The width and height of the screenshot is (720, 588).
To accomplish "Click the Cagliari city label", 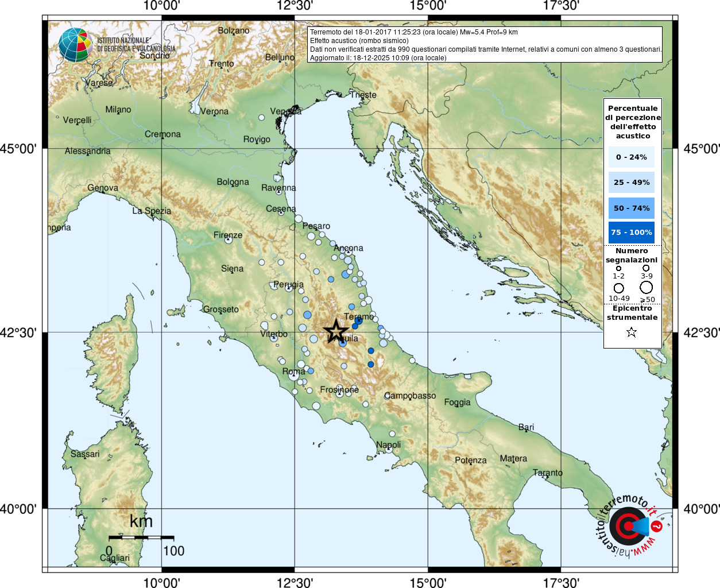I will (x=115, y=558).
